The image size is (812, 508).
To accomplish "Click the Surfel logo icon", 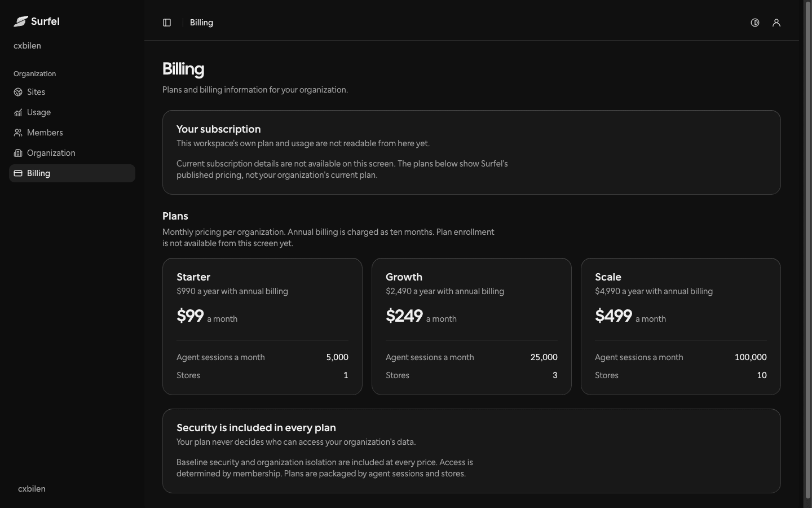I will click(21, 21).
